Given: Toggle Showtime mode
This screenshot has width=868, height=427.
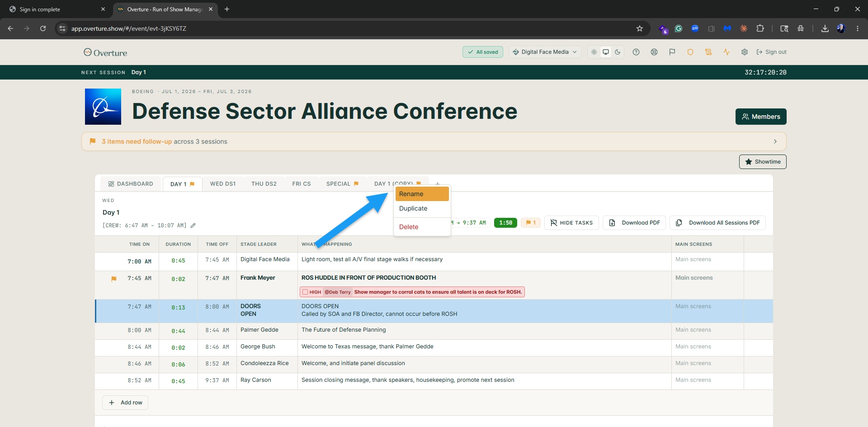Looking at the screenshot, I should [x=763, y=162].
